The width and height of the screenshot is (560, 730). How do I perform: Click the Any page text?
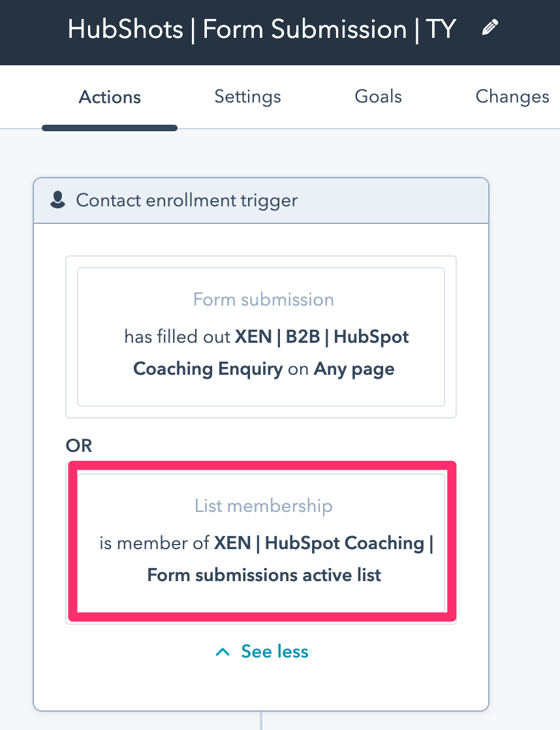coord(354,369)
